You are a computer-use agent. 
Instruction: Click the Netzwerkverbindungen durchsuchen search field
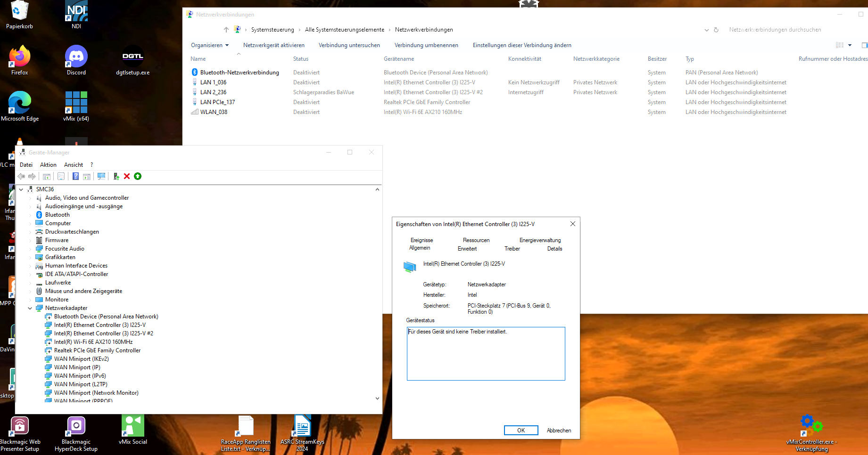coord(775,30)
